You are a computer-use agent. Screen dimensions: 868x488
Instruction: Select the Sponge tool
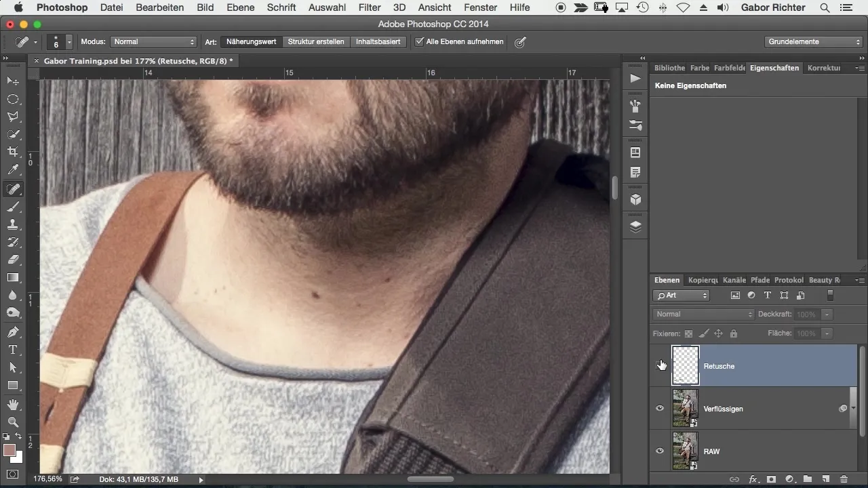(13, 312)
